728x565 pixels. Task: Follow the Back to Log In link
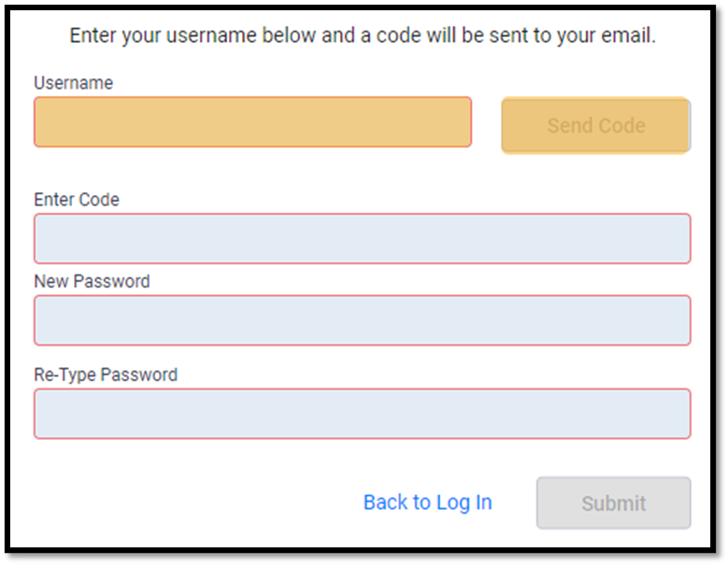coord(427,502)
